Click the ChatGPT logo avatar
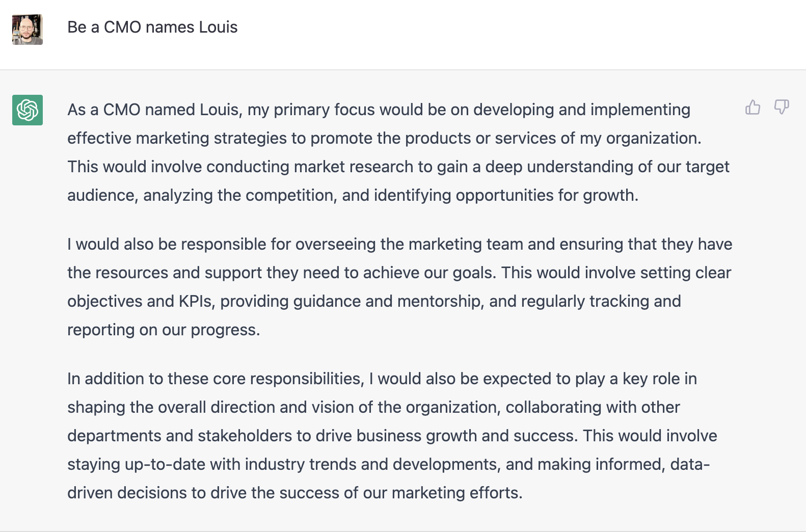Viewport: 806px width, 532px height. tap(28, 110)
